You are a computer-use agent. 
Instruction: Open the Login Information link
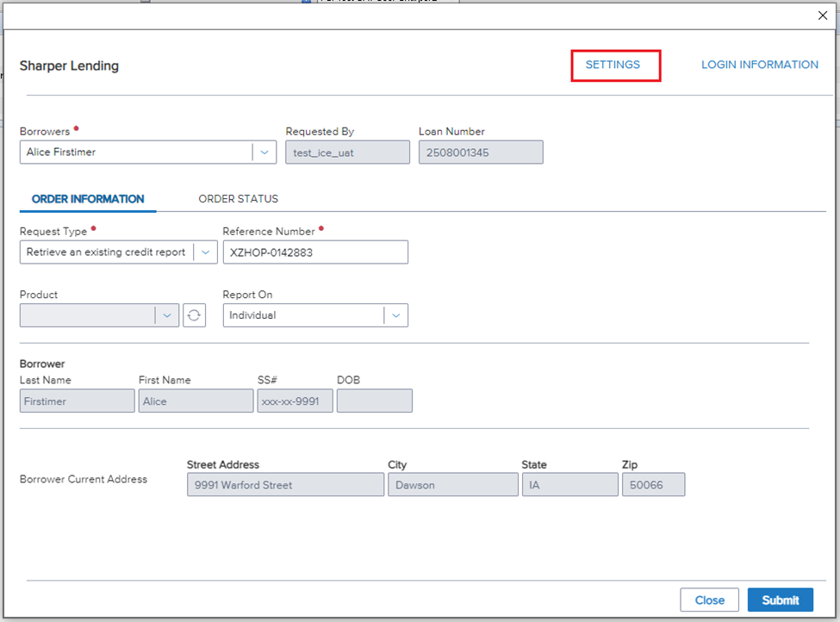point(760,65)
